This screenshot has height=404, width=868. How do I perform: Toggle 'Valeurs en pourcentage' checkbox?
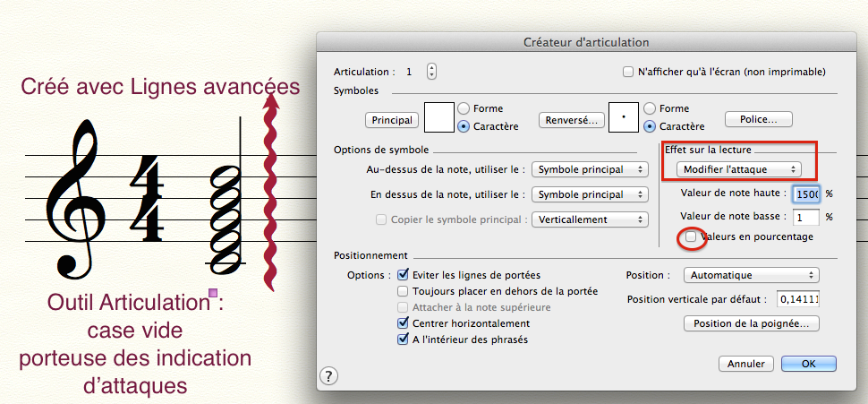pos(691,236)
